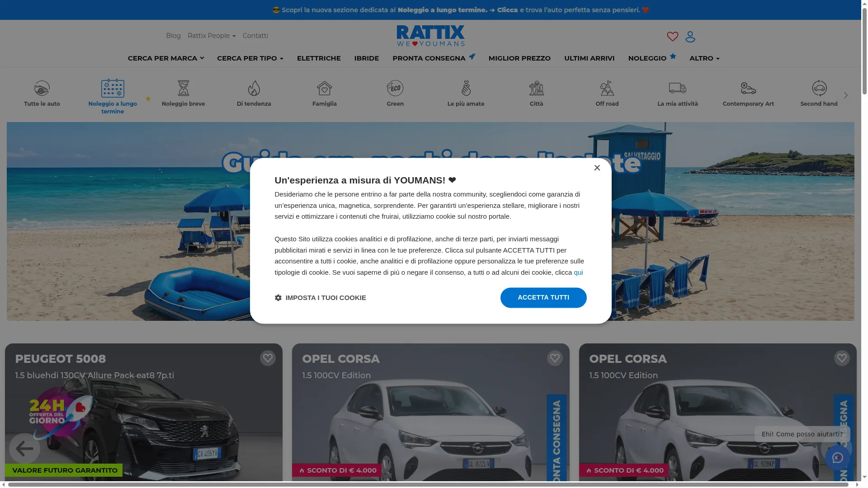Open the Le più amate category icon
Screen dimensions: 868x488
(466, 88)
